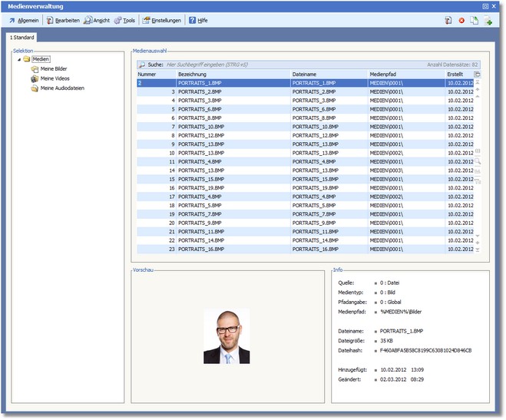Select the Meine Videos folder icon
The width and height of the screenshot is (506, 420).
click(34, 78)
